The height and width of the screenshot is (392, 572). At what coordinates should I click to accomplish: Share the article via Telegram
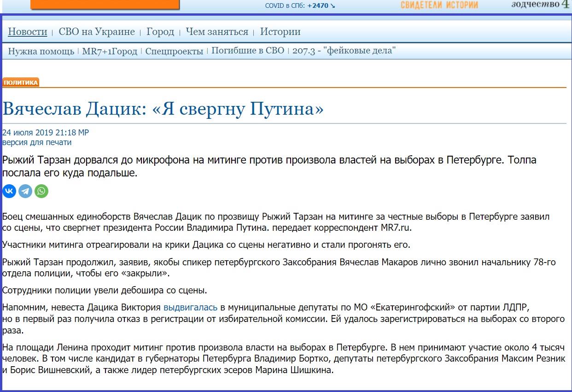coord(25,191)
